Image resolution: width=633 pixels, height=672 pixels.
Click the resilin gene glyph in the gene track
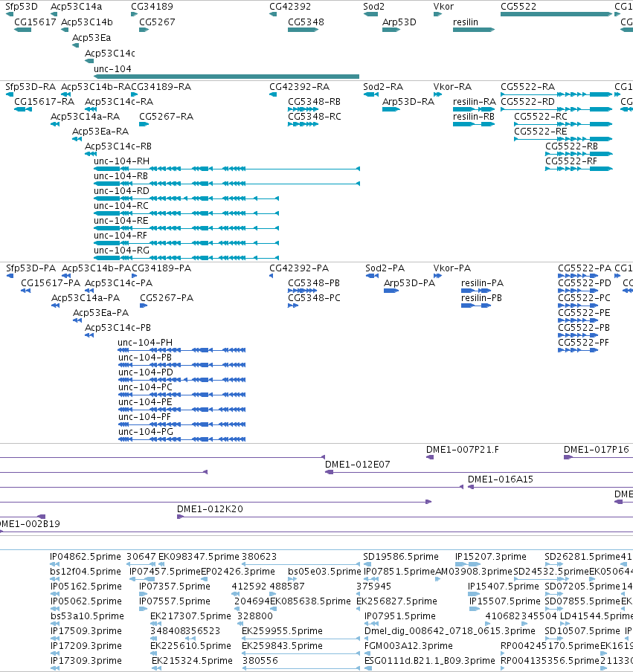474,30
